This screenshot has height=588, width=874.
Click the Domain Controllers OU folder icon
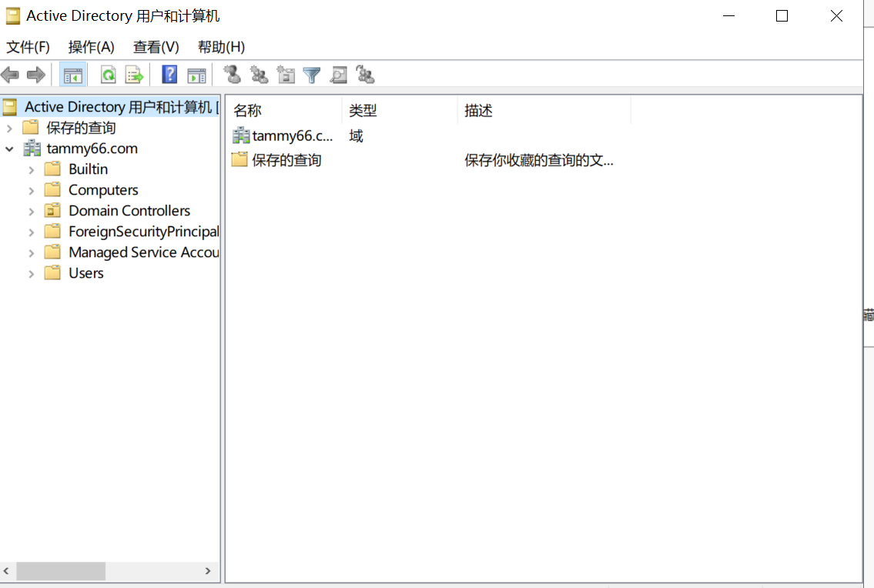53,211
